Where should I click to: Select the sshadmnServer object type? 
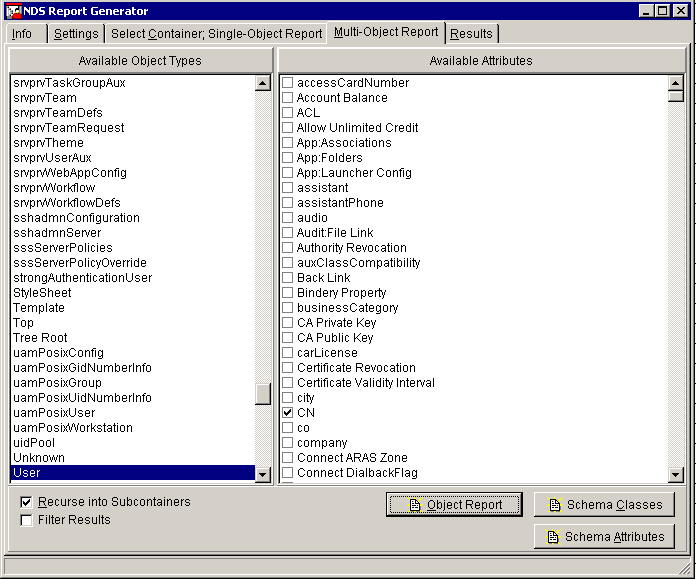[133, 233]
